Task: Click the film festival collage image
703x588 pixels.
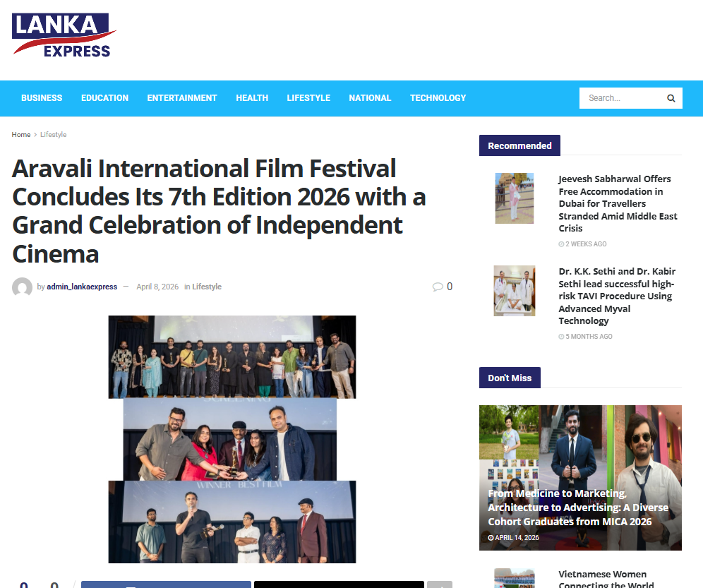Action: [232, 439]
